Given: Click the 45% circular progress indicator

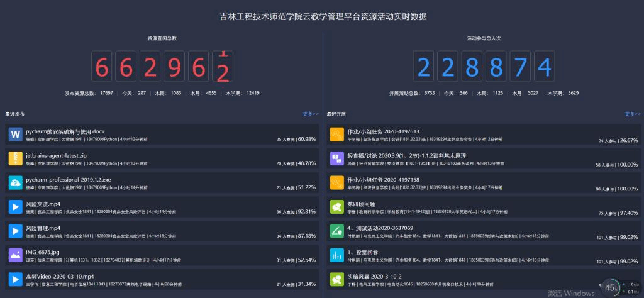Looking at the screenshot, I should pos(610,287).
